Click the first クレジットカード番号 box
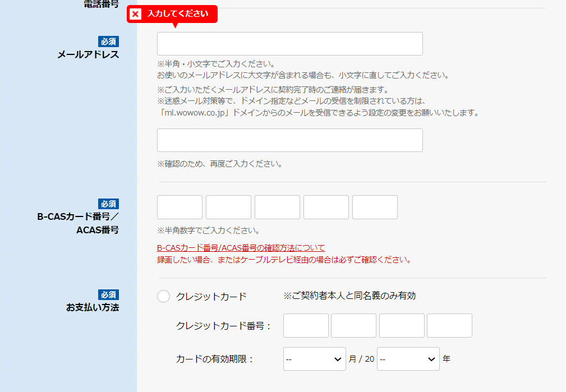566x392 pixels. (306, 326)
